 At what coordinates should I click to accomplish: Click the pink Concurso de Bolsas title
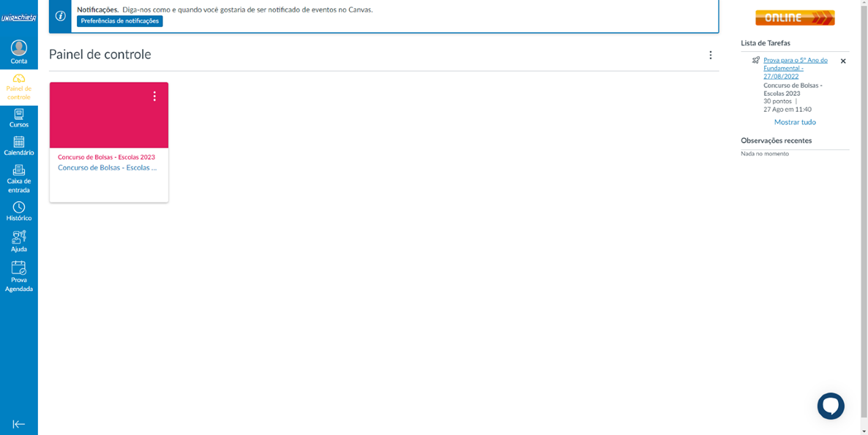click(x=106, y=157)
